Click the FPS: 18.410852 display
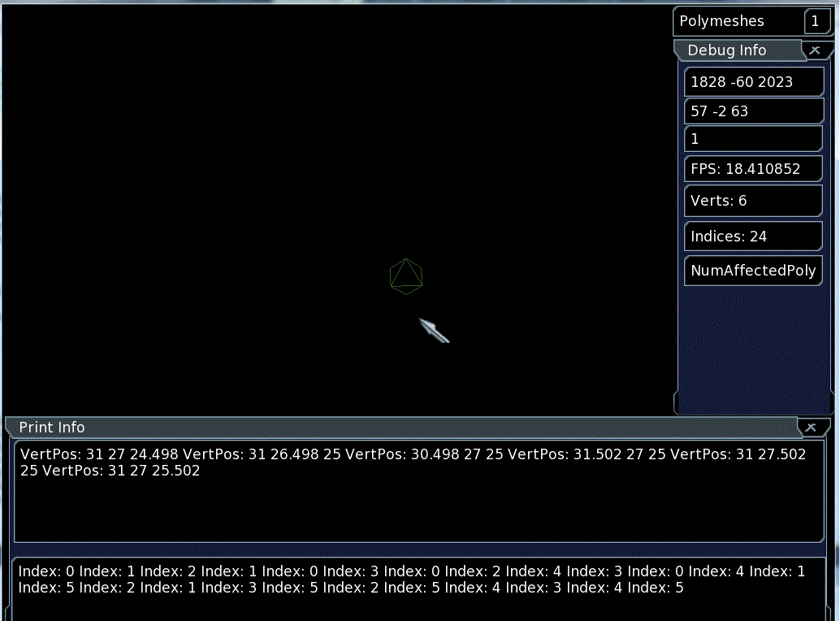Image resolution: width=840 pixels, height=621 pixels. [753, 168]
